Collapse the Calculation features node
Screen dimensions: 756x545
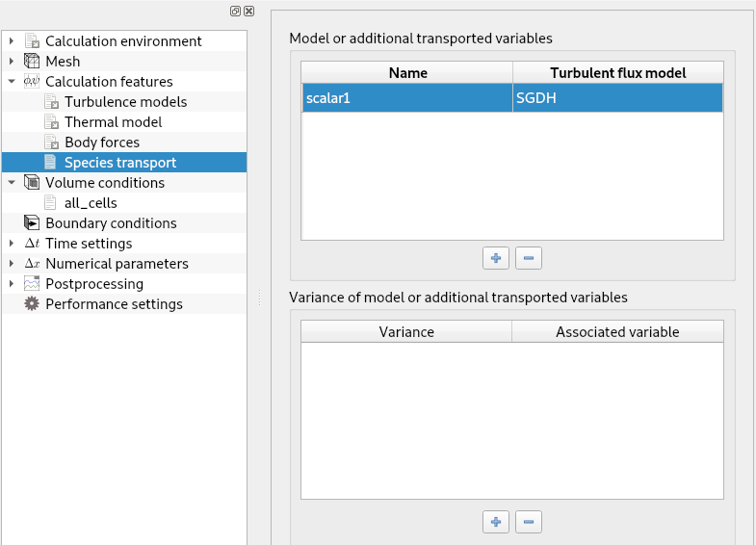(12, 82)
